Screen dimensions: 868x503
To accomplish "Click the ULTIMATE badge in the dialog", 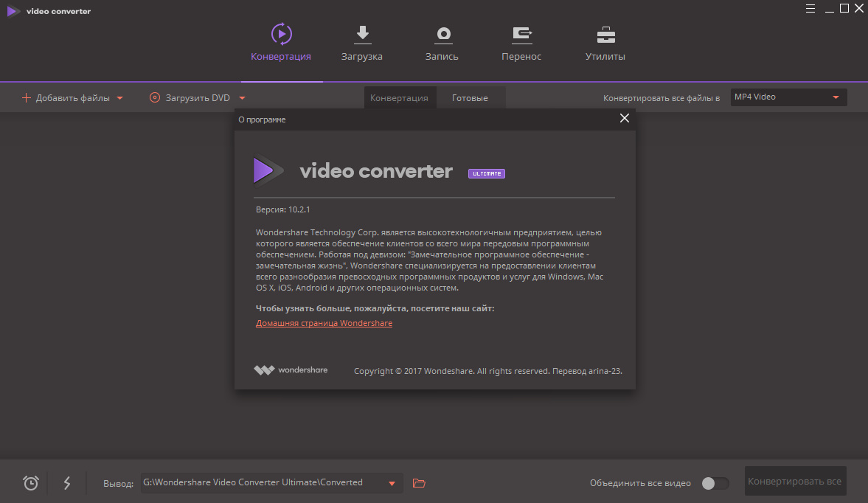I will [487, 174].
